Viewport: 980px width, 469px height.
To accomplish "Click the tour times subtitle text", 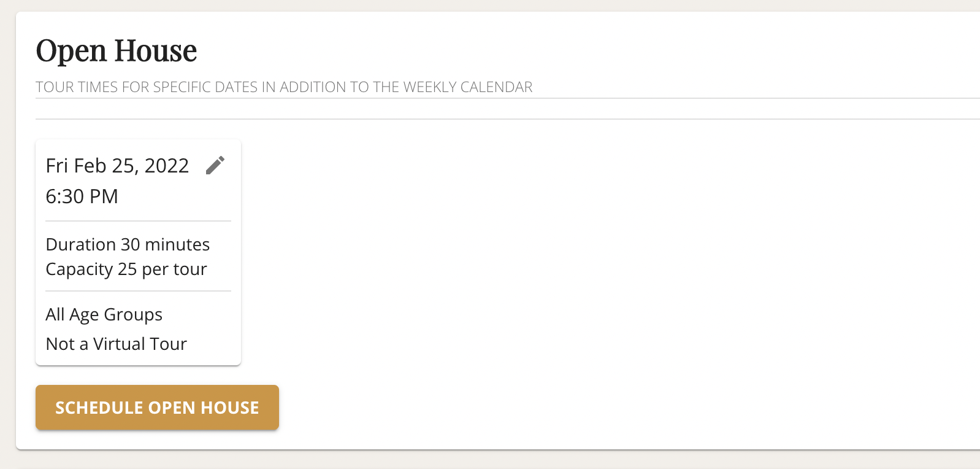I will coord(284,87).
